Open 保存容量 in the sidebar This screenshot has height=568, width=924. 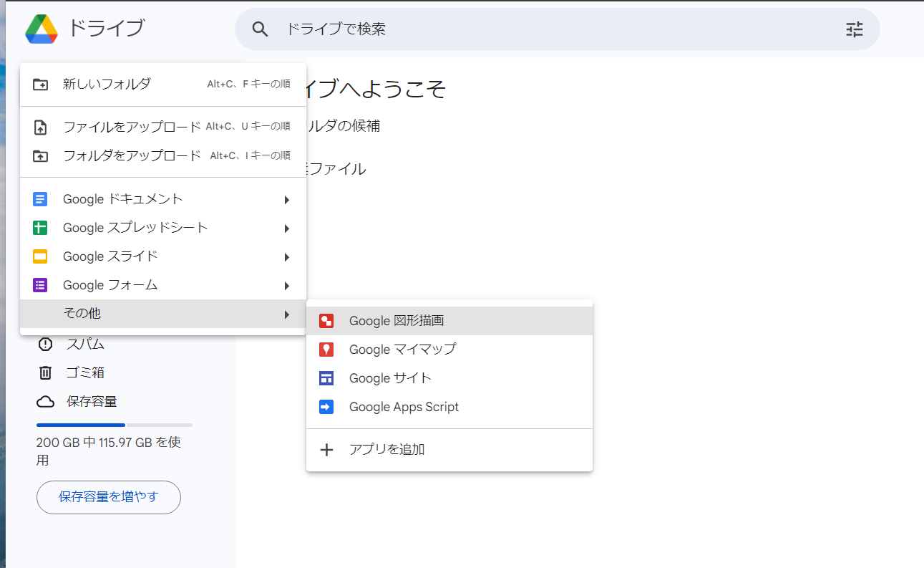tap(92, 401)
